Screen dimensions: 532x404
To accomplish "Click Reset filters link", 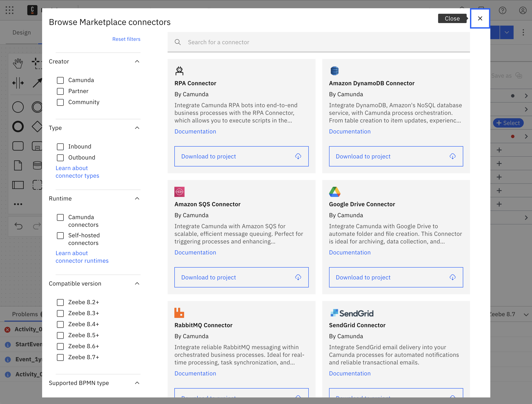I will 126,39.
